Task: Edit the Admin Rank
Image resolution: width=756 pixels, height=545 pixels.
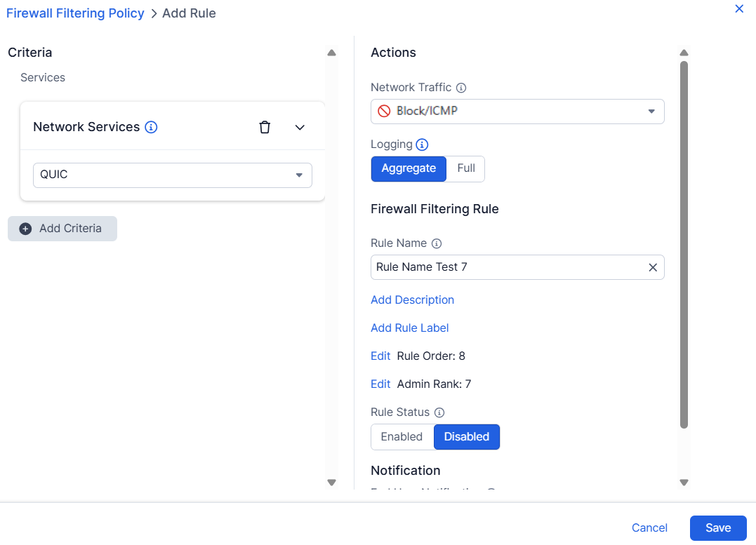Action: [x=380, y=384]
